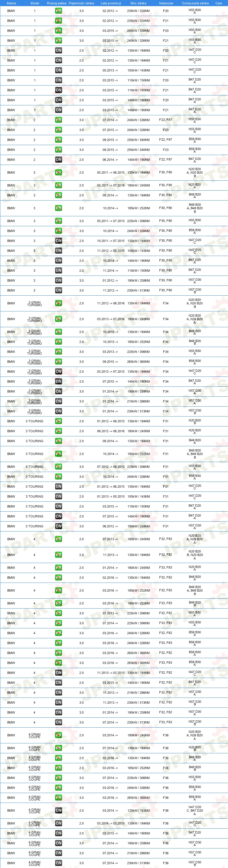Click the Moc silnika column header
228x868 pixels.
click(x=138, y=3)
